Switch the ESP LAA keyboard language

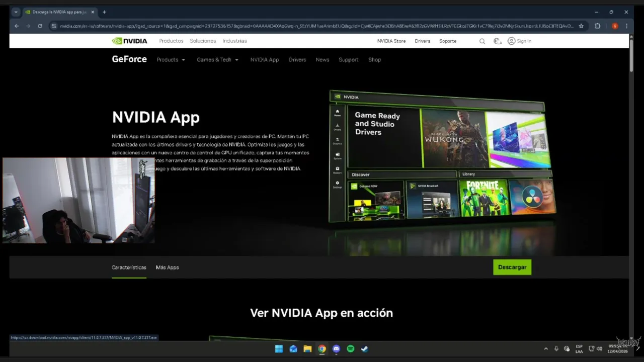[x=579, y=349]
